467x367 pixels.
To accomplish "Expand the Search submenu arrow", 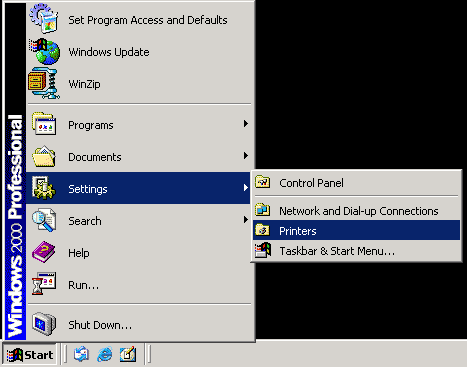I will coord(246,220).
